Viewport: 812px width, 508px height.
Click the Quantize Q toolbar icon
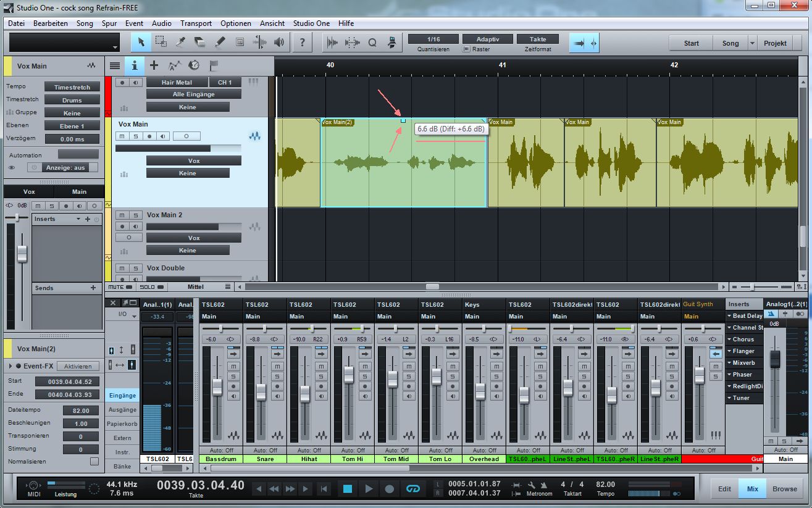(372, 43)
